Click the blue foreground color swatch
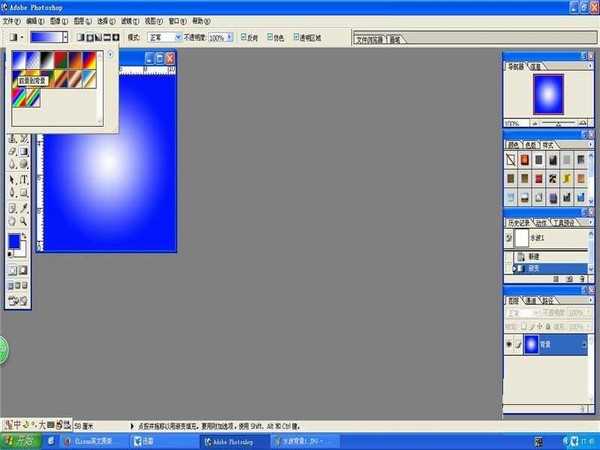Image resolution: width=600 pixels, height=450 pixels. [x=15, y=242]
